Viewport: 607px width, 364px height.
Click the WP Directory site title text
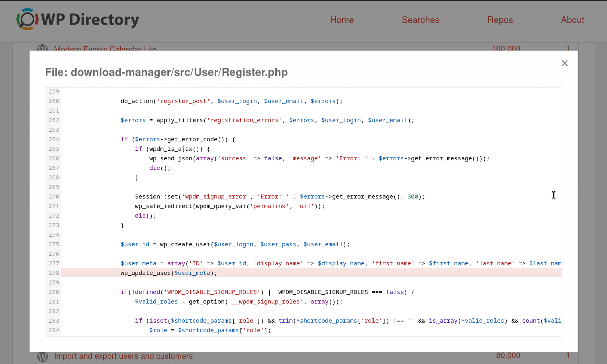click(90, 19)
